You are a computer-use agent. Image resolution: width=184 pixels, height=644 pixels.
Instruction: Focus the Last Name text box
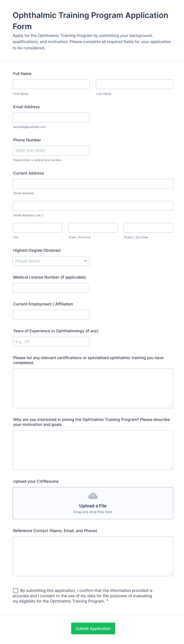pyautogui.click(x=134, y=84)
